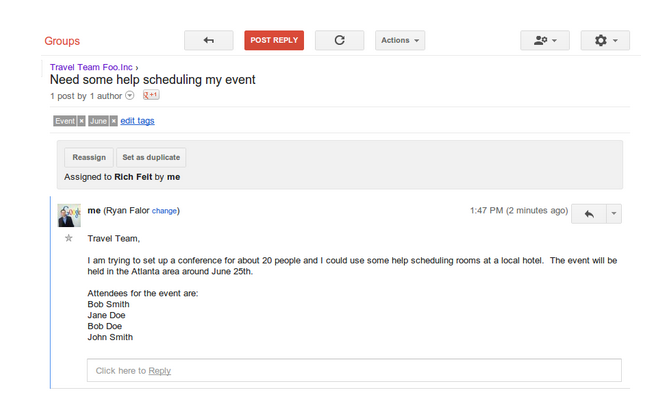
Task: Star the post from Ryan Falor
Action: [68, 238]
